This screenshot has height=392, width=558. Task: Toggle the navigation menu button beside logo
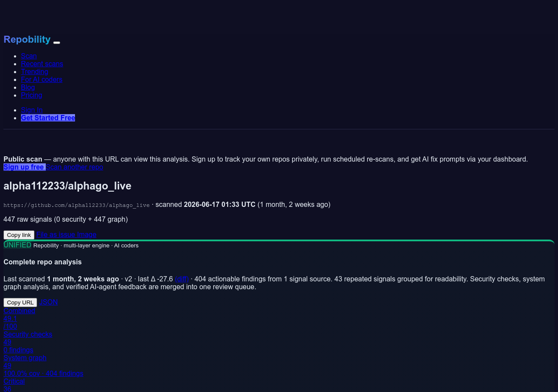pos(57,42)
